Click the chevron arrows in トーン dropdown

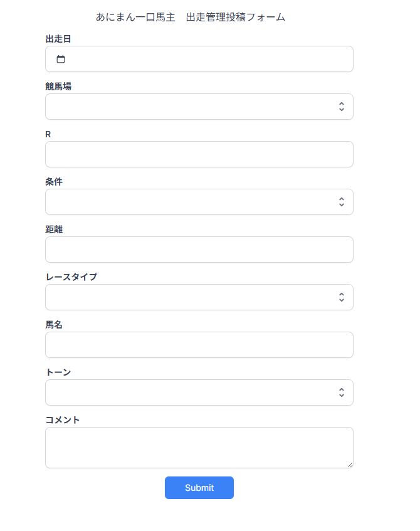[x=341, y=392]
